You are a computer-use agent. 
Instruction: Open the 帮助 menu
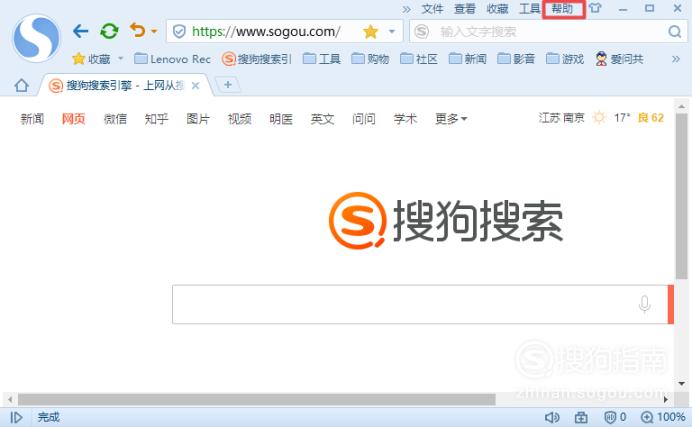point(563,9)
